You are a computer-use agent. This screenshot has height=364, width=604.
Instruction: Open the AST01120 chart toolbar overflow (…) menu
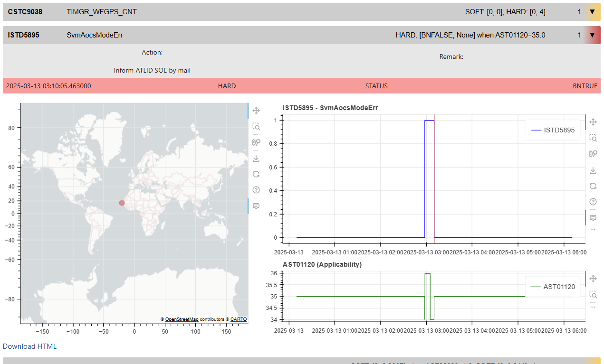tap(593, 307)
